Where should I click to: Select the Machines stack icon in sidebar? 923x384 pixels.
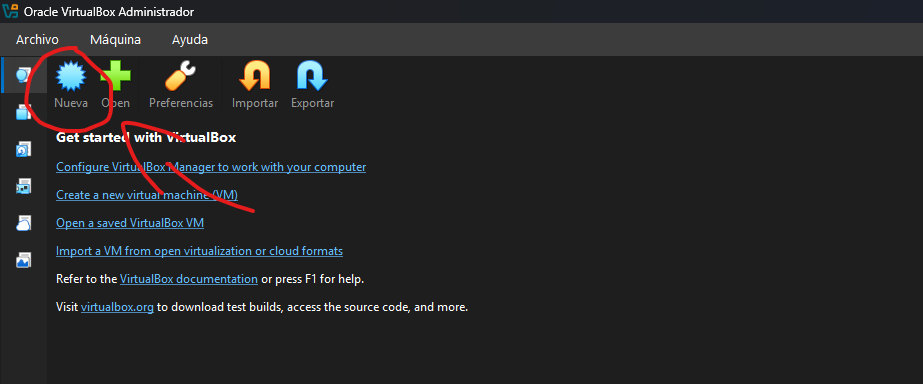click(x=24, y=112)
